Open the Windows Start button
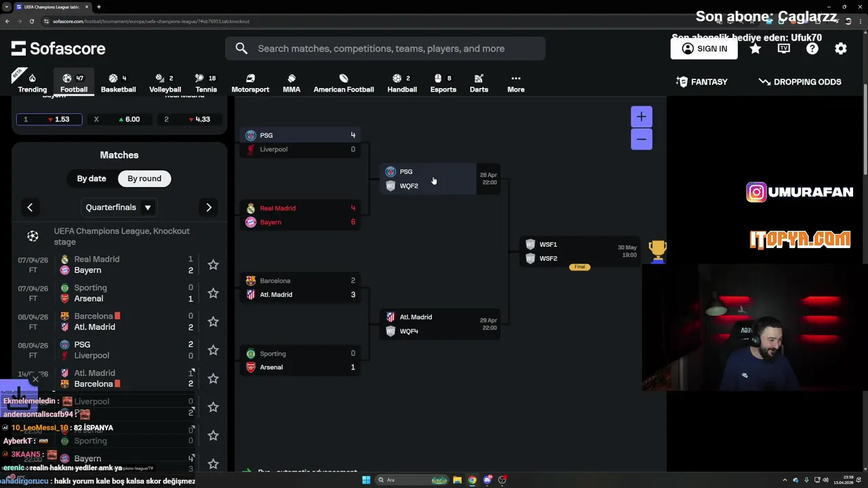This screenshot has height=488, width=868. (366, 480)
